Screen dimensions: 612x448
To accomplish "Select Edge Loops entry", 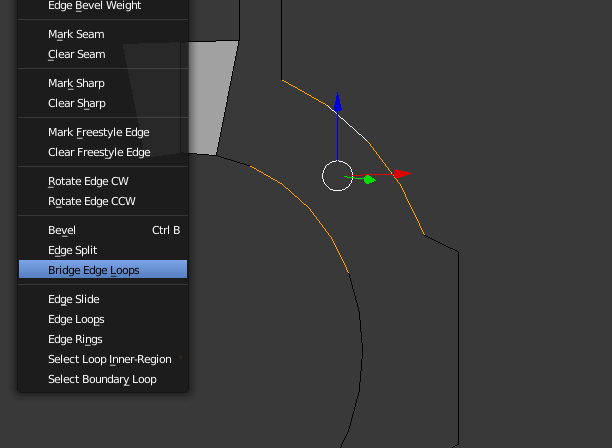I will point(103,319).
